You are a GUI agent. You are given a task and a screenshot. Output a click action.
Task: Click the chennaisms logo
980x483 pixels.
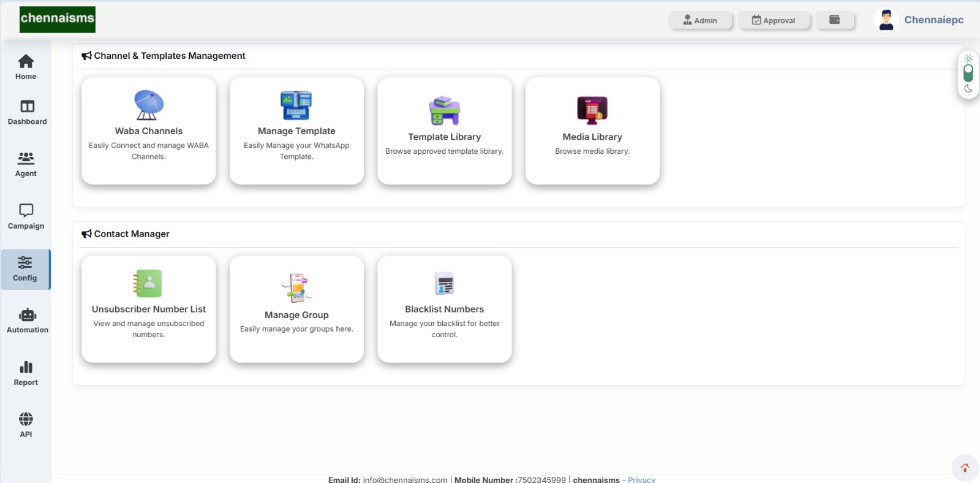pos(58,20)
